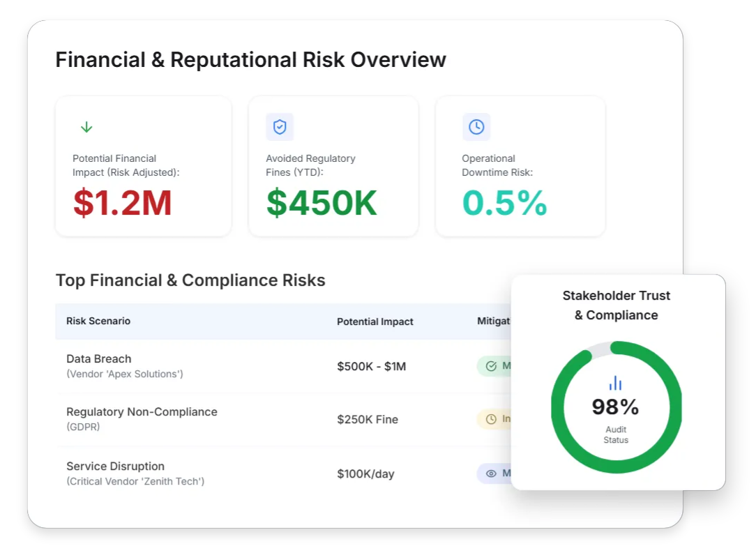The width and height of the screenshot is (756, 546).
Task: Click the shield icon on Avoided Regulatory Fines card
Action: (279, 127)
